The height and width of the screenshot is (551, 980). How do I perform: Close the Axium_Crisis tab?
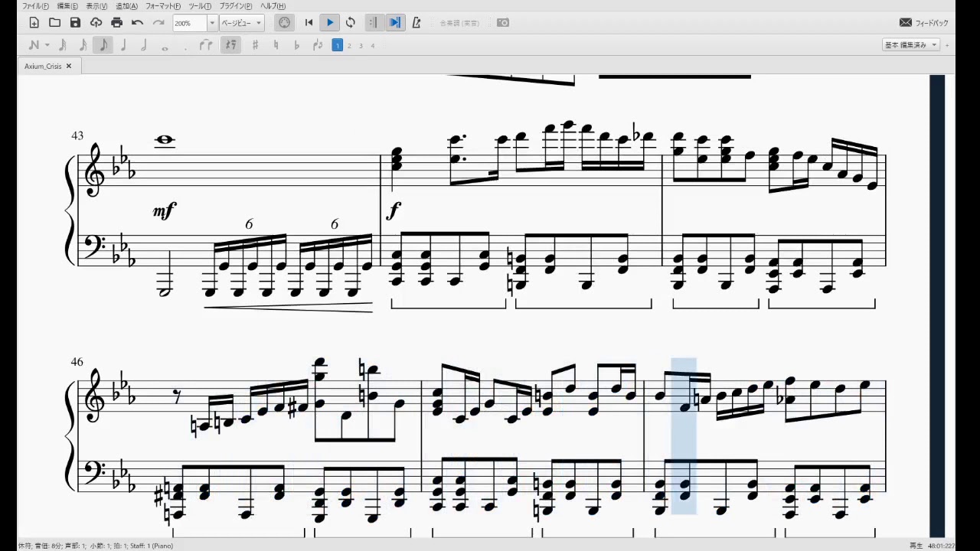tap(68, 67)
